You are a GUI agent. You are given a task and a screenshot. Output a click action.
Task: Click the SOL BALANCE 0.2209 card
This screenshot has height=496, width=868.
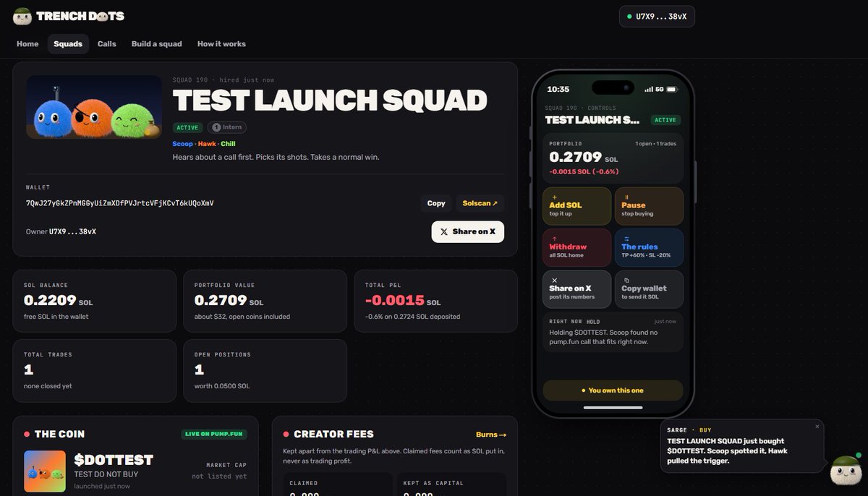click(x=94, y=301)
